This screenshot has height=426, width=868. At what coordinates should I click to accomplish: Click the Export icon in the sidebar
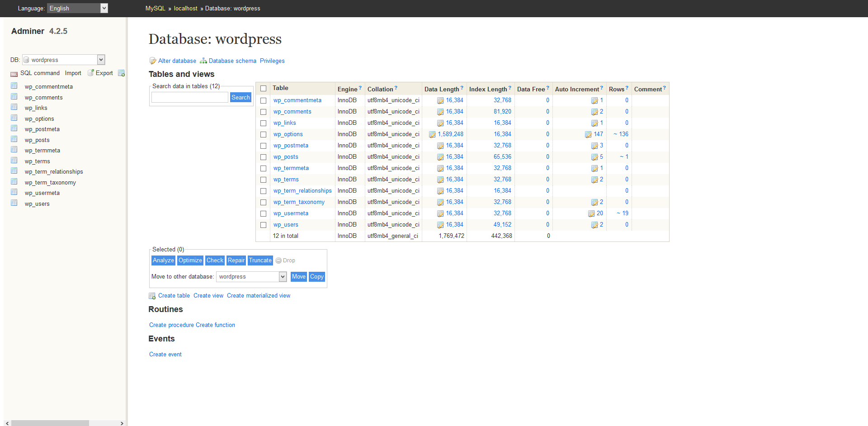pos(90,73)
